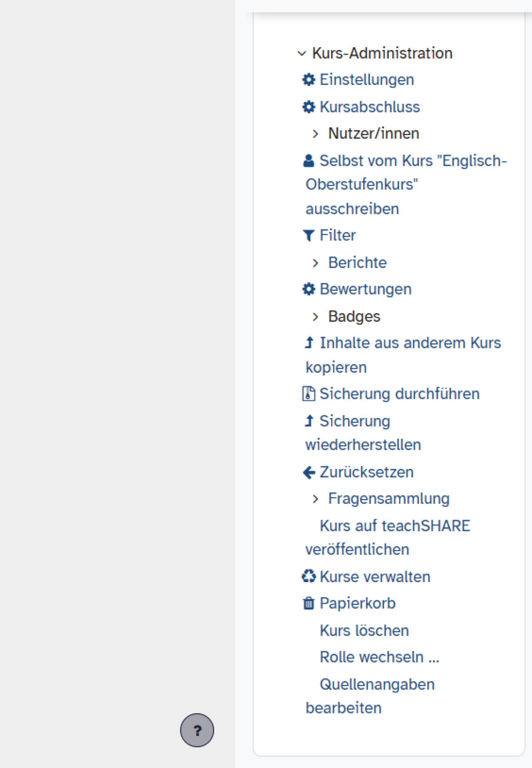
Task: Click the funnel Filter icon
Action: point(309,236)
